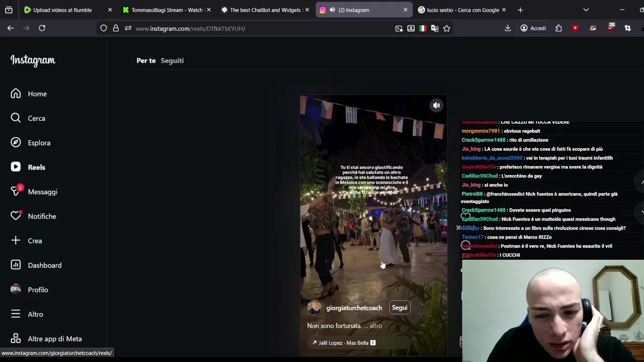This screenshot has height=362, width=644.
Task: Switch to the Per te tab
Action: coord(146,60)
